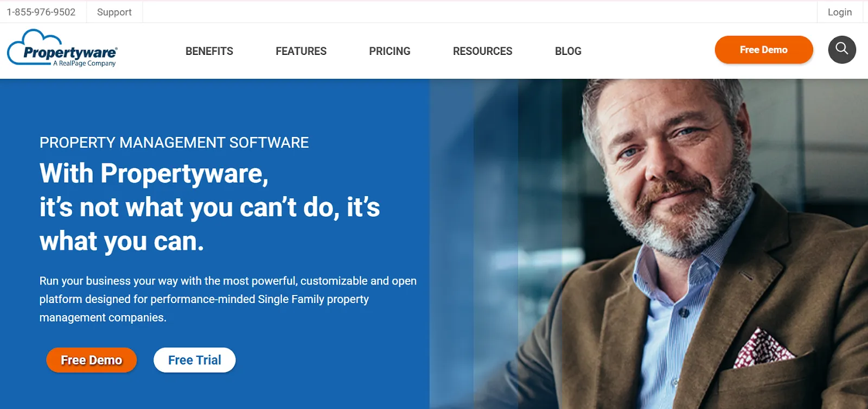Click 'PROPERTY MANAGEMENT SOFTWARE' subtitle
868x409 pixels.
click(174, 142)
